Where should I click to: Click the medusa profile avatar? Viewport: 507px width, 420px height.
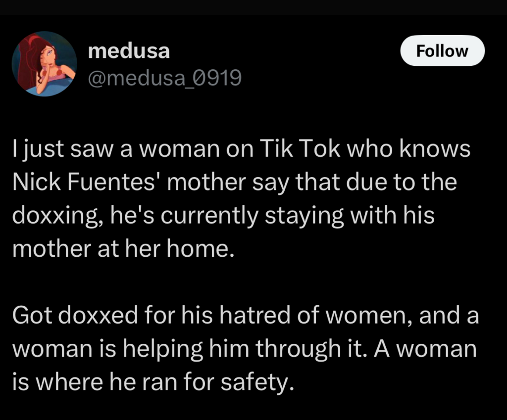tap(44, 64)
